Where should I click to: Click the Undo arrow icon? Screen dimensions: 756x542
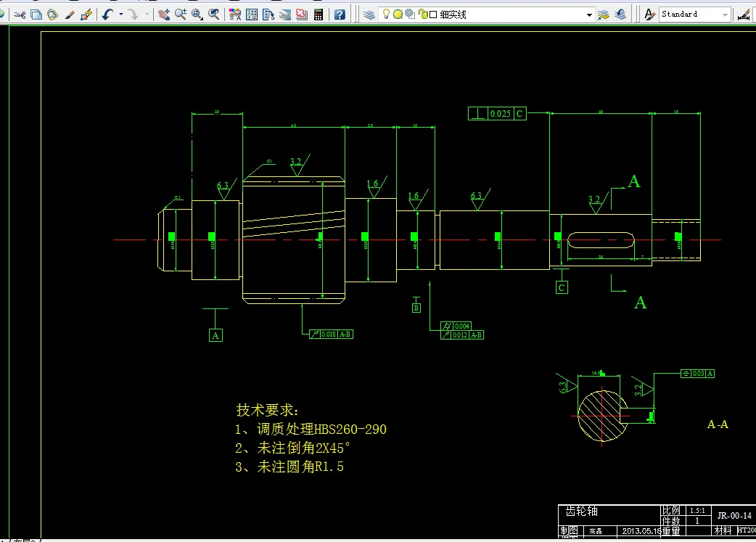107,15
